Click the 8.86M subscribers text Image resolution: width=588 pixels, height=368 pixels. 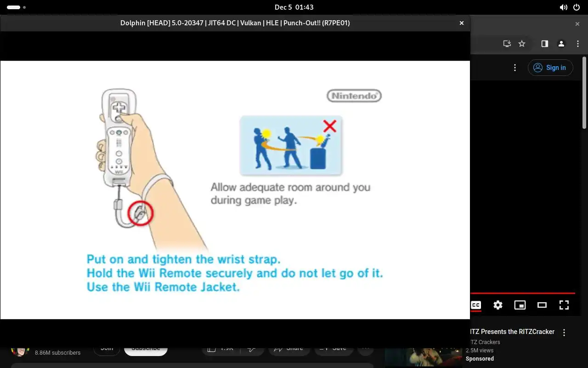[x=57, y=353]
